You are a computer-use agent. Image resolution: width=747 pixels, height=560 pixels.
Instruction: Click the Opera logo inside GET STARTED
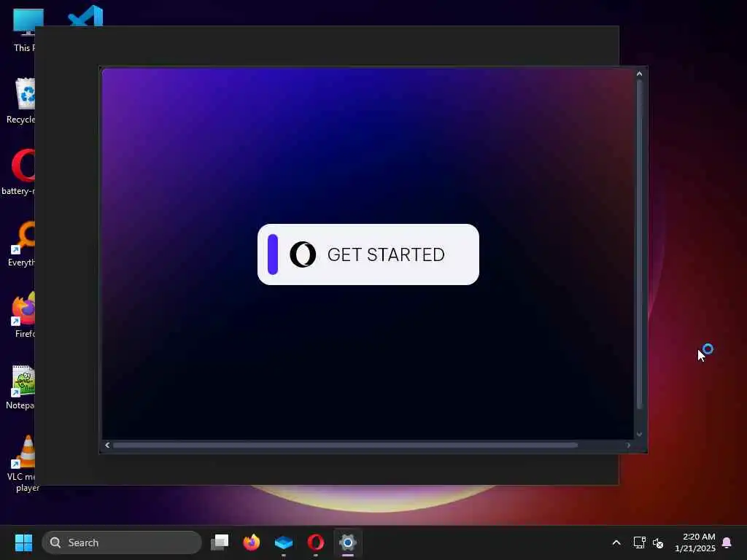pos(303,254)
